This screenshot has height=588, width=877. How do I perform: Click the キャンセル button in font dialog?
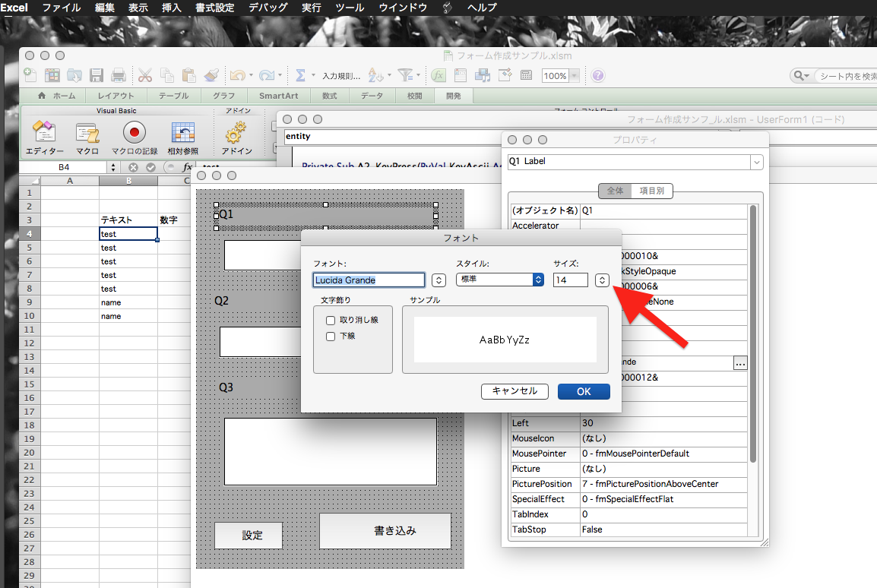tap(514, 391)
